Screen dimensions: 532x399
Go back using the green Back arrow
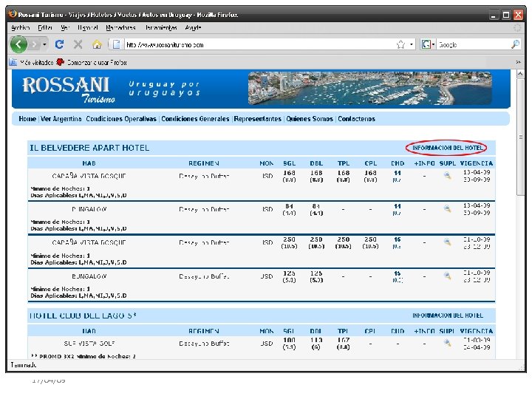point(18,44)
